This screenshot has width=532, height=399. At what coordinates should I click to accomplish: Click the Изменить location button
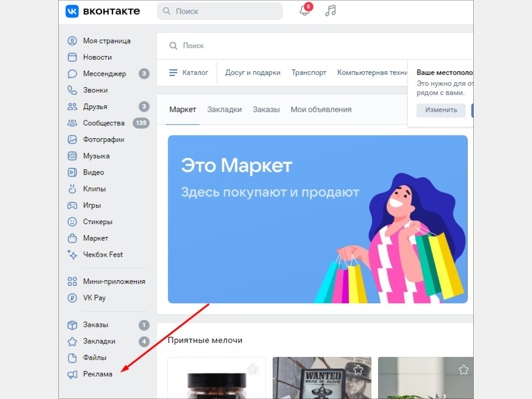point(441,110)
